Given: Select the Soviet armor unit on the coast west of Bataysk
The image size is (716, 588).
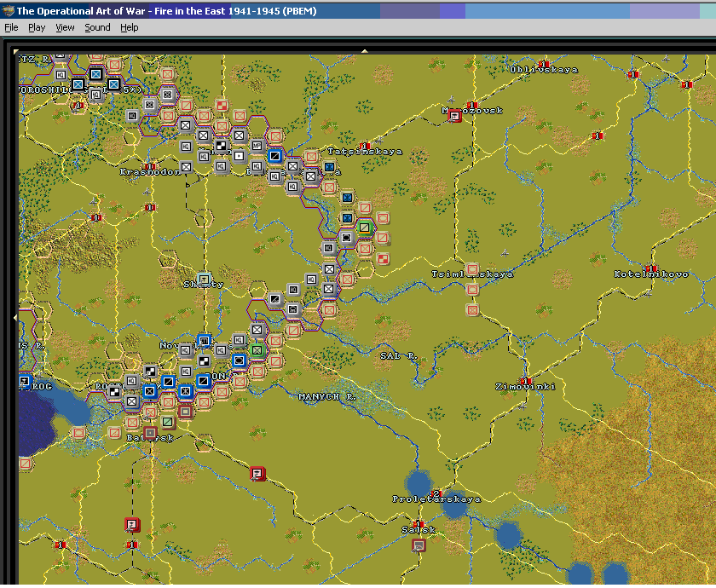Looking at the screenshot, I should [78, 432].
